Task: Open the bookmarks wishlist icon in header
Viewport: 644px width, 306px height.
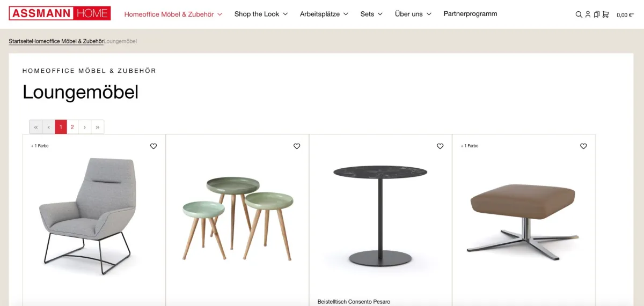Action: [x=596, y=14]
